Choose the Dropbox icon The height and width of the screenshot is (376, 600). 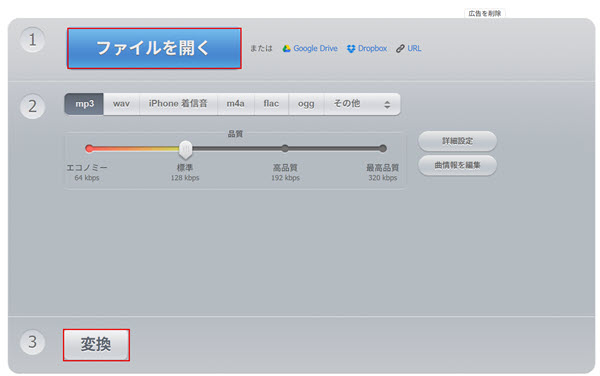click(351, 49)
